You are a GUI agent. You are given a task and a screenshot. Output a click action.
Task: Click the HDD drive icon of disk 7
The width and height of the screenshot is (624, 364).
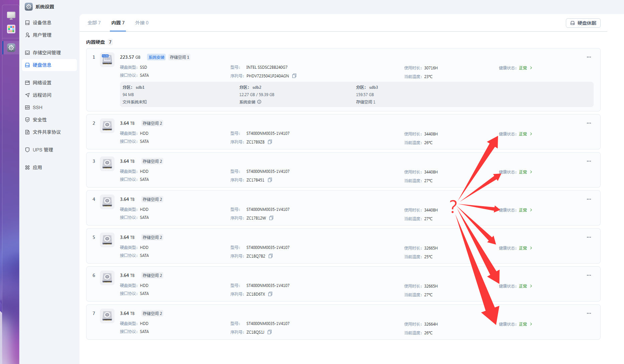(107, 316)
